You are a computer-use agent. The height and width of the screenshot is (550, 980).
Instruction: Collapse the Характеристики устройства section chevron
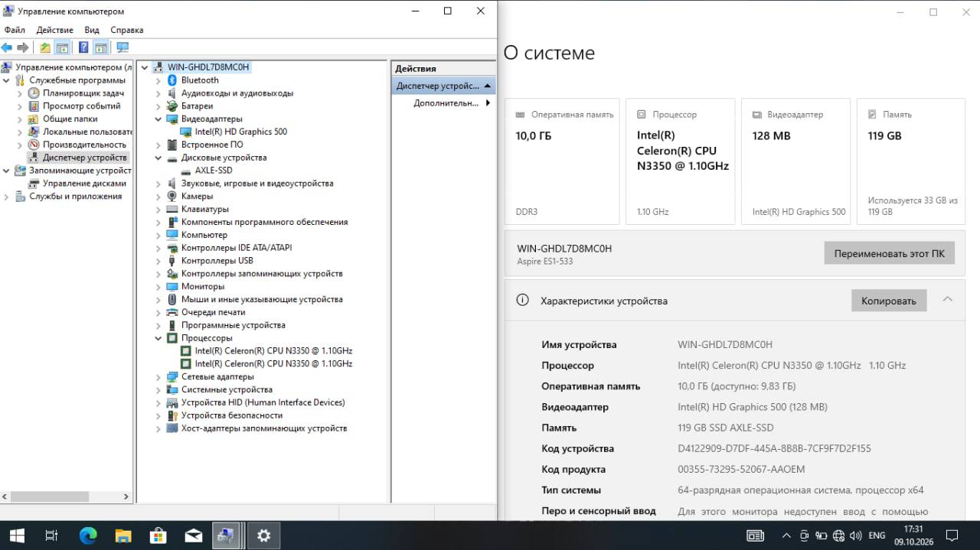pos(947,300)
